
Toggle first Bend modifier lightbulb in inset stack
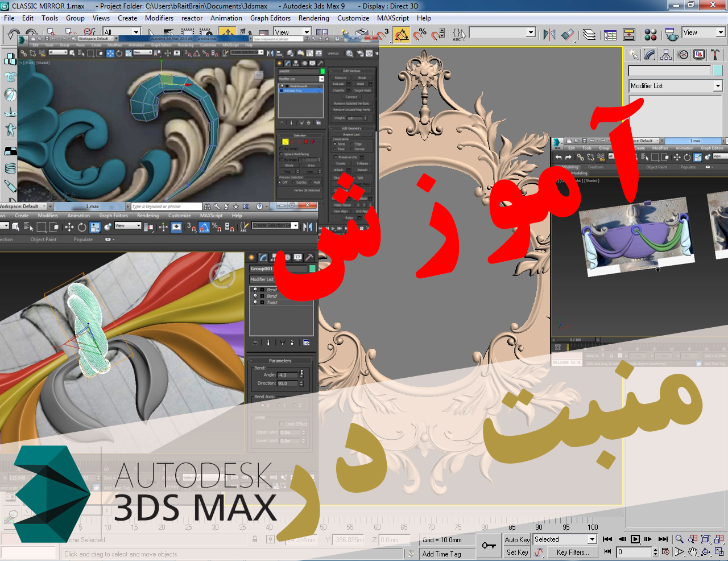[x=255, y=289]
